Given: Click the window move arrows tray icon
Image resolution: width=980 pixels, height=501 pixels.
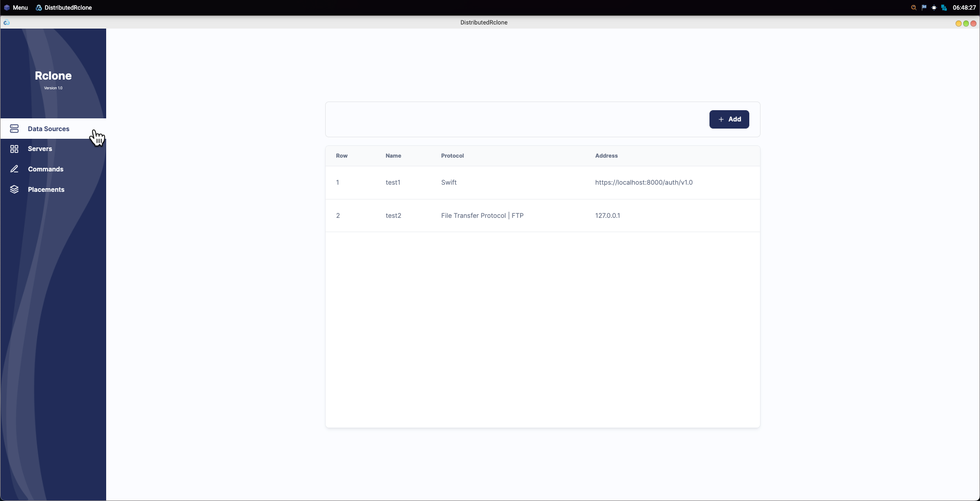Looking at the screenshot, I should click(x=934, y=8).
